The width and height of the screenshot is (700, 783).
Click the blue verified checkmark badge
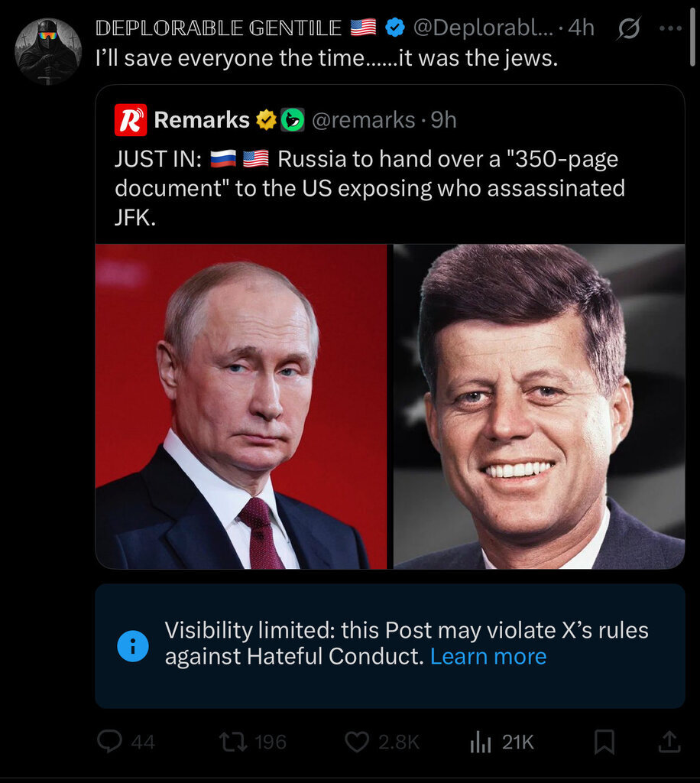395,28
